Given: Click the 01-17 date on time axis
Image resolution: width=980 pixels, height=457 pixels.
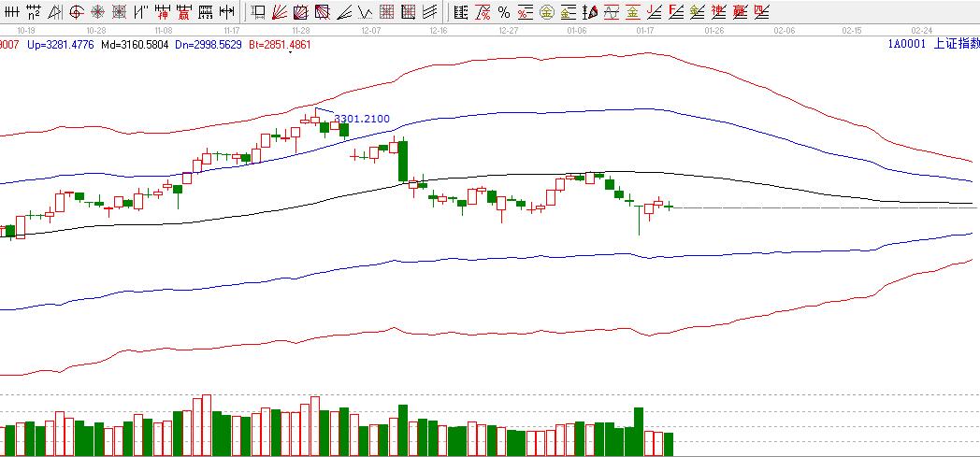Looking at the screenshot, I should pos(644,30).
